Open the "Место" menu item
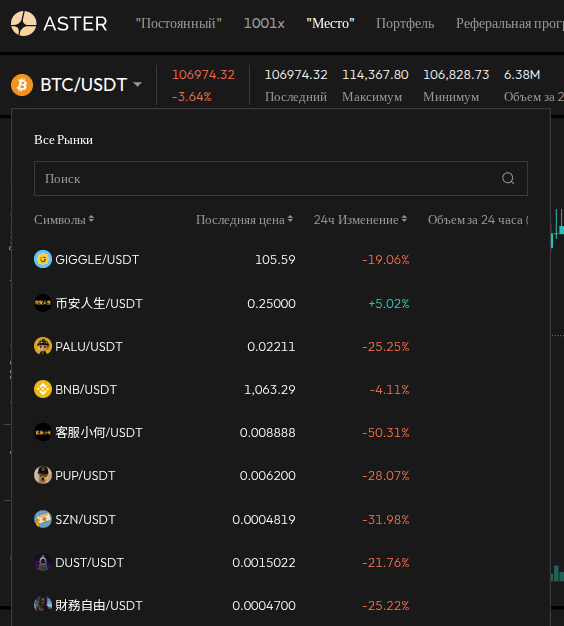 330,24
